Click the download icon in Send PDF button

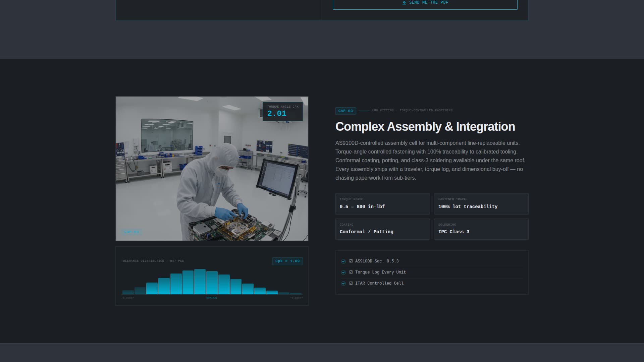coord(404,3)
